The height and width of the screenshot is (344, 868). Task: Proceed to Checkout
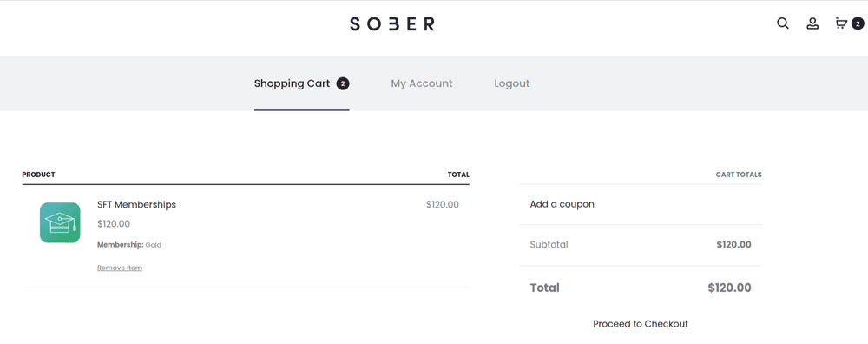[x=641, y=323]
